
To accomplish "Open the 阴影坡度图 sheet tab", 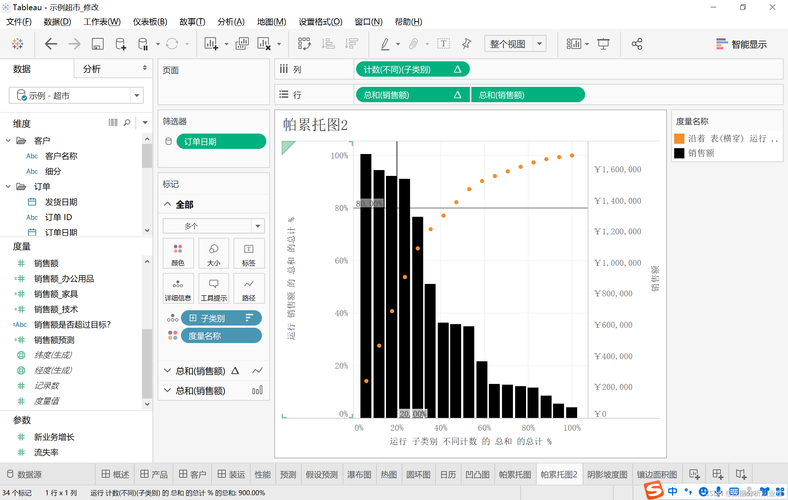I will point(607,474).
